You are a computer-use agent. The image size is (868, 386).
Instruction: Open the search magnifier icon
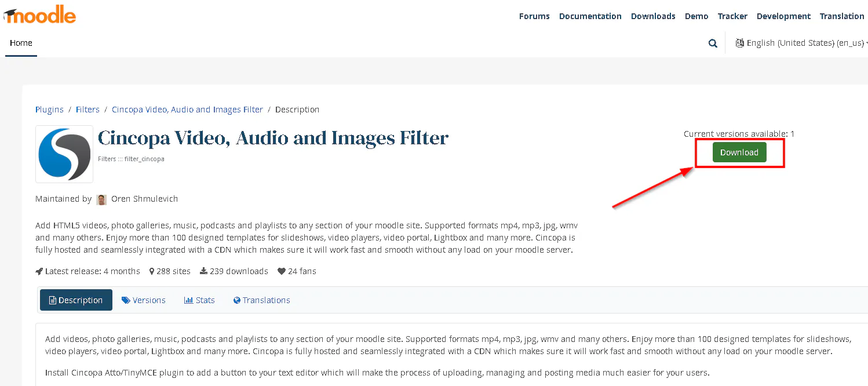click(x=713, y=43)
